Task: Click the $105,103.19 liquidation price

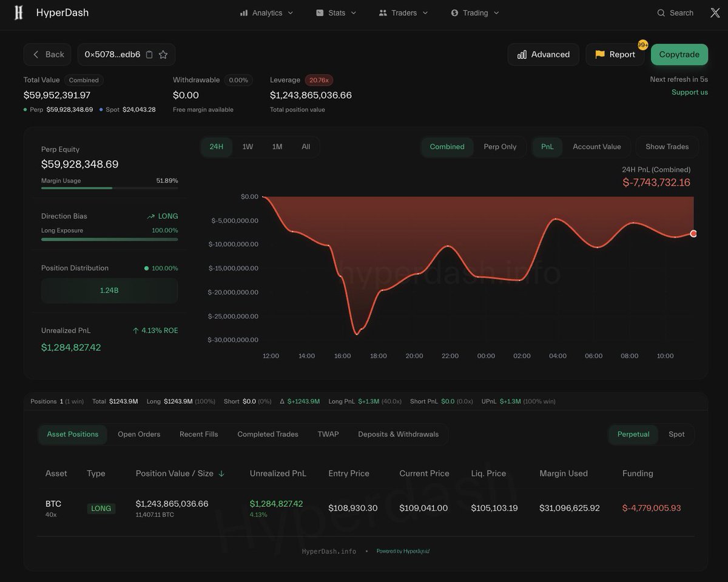Action: pyautogui.click(x=494, y=508)
